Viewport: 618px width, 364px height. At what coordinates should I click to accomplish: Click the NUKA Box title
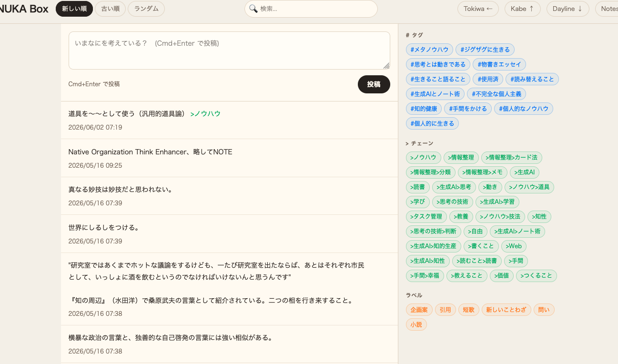(x=24, y=9)
